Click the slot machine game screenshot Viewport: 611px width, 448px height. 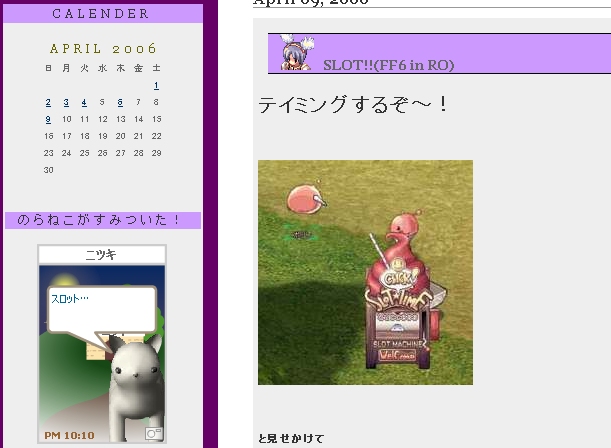[x=366, y=272]
